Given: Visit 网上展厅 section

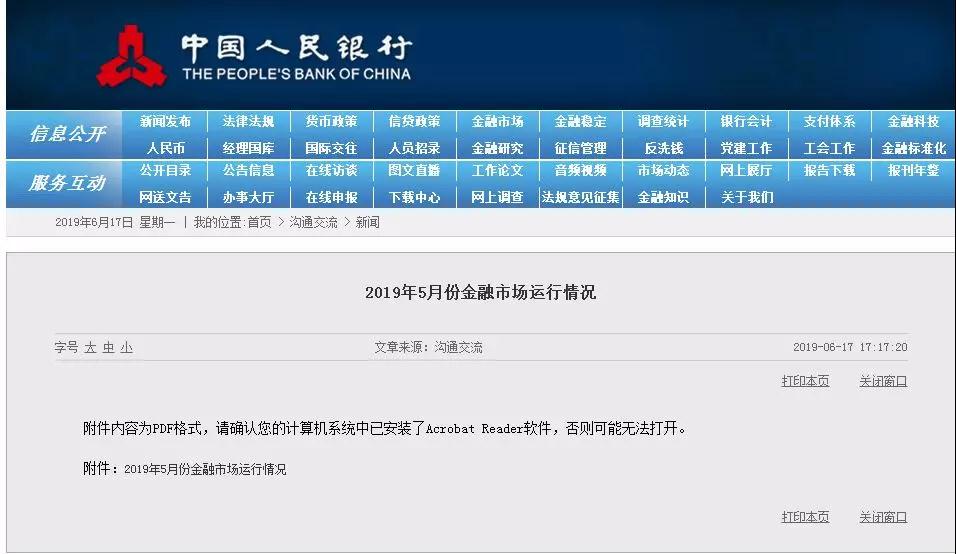Looking at the screenshot, I should point(746,170).
